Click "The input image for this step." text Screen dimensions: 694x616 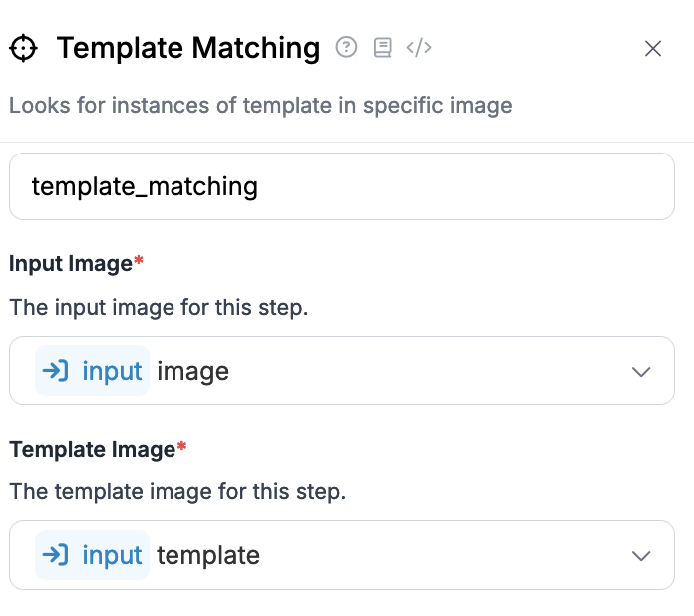(x=159, y=307)
